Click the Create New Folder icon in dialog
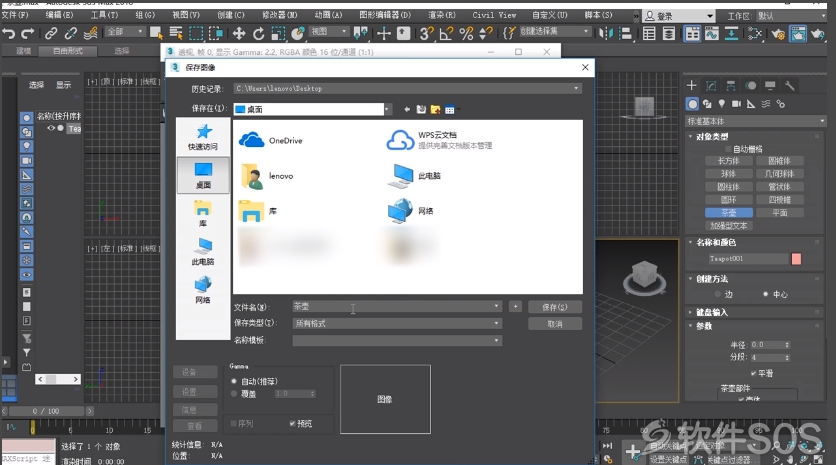Screen dimensions: 836x465 click(x=435, y=109)
